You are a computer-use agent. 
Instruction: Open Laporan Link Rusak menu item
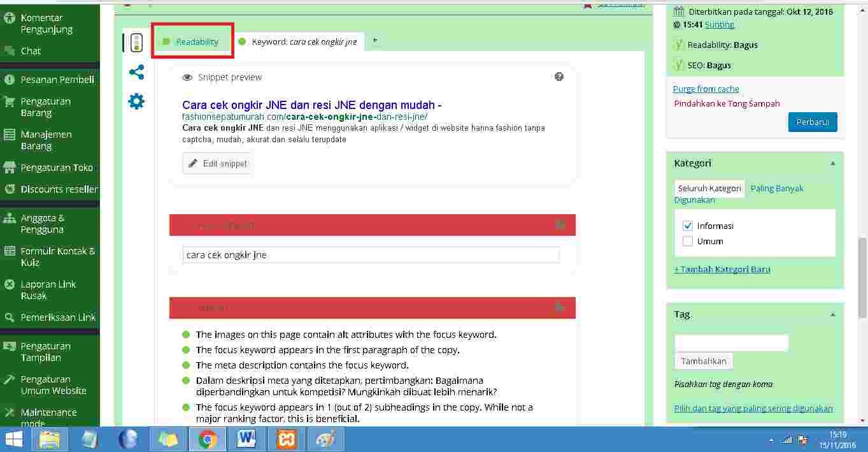coord(48,290)
